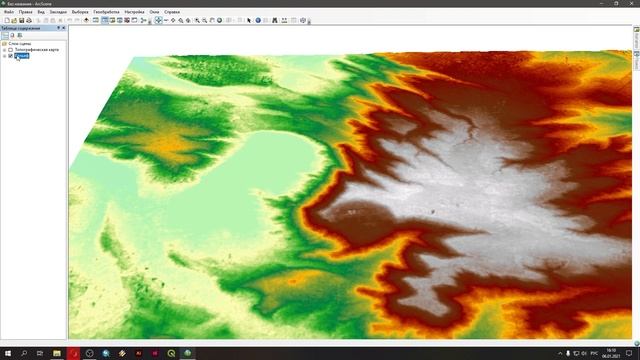Open the Настройка menu

click(134, 12)
